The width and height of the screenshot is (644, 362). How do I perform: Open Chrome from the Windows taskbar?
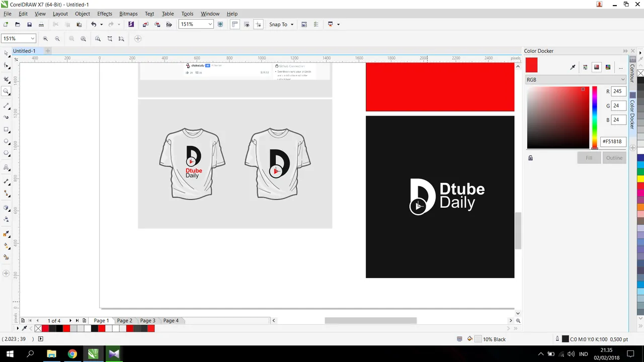[x=72, y=354]
